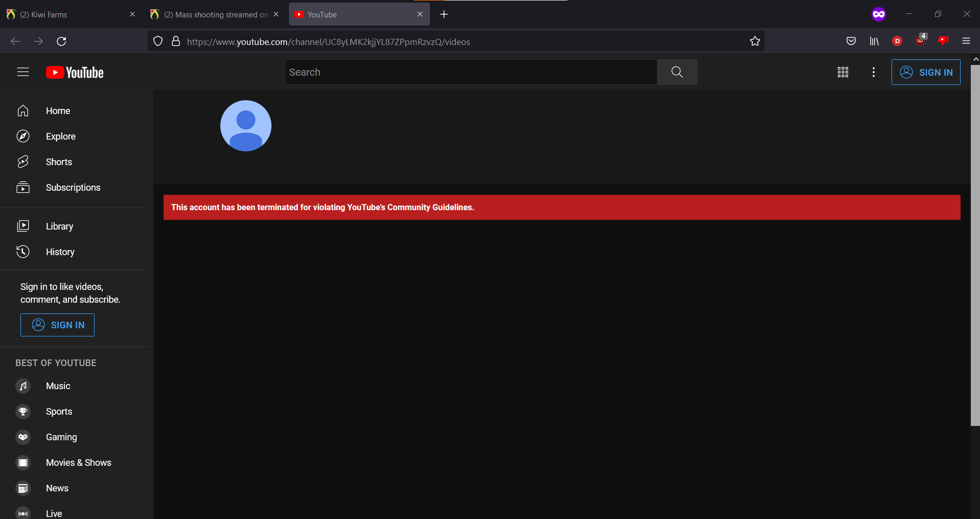The image size is (980, 519).
Task: Click the search magnifier button
Action: pos(677,72)
